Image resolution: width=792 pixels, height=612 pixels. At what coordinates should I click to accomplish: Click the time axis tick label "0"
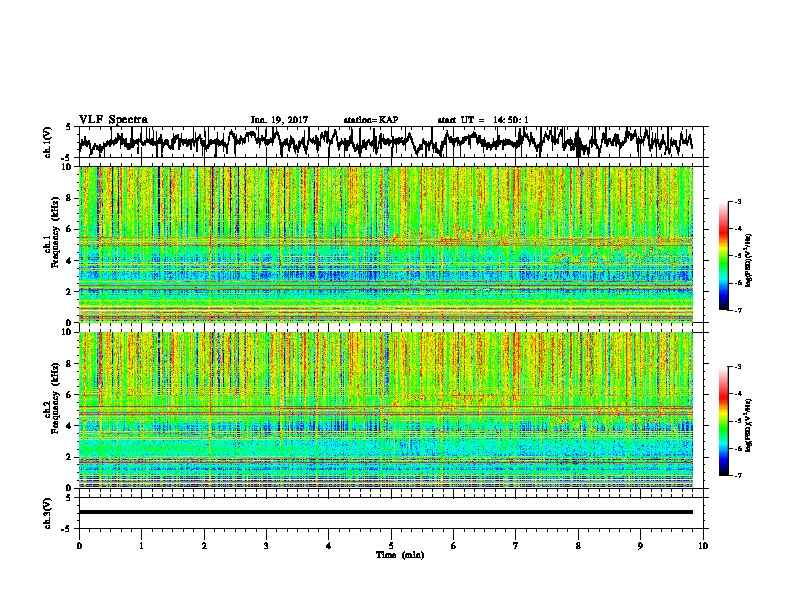[x=79, y=545]
